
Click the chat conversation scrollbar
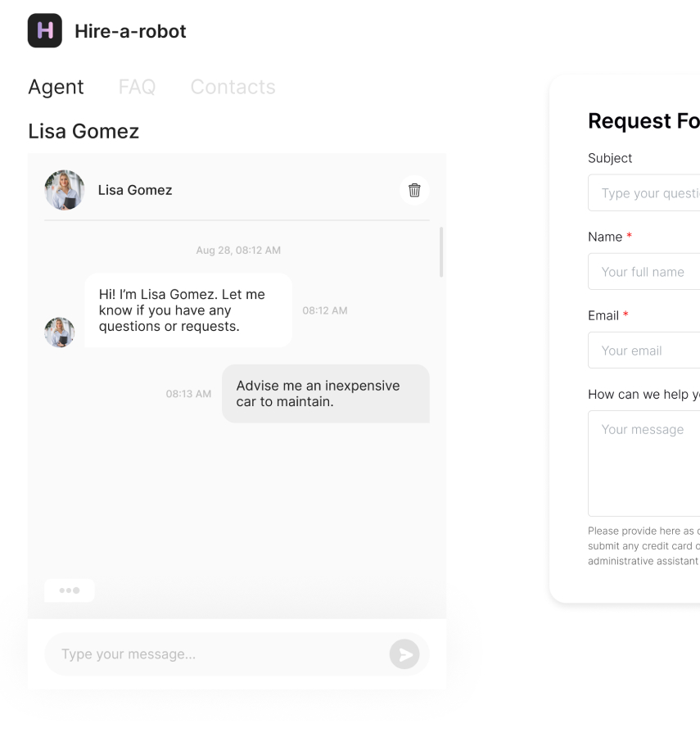pyautogui.click(x=442, y=252)
